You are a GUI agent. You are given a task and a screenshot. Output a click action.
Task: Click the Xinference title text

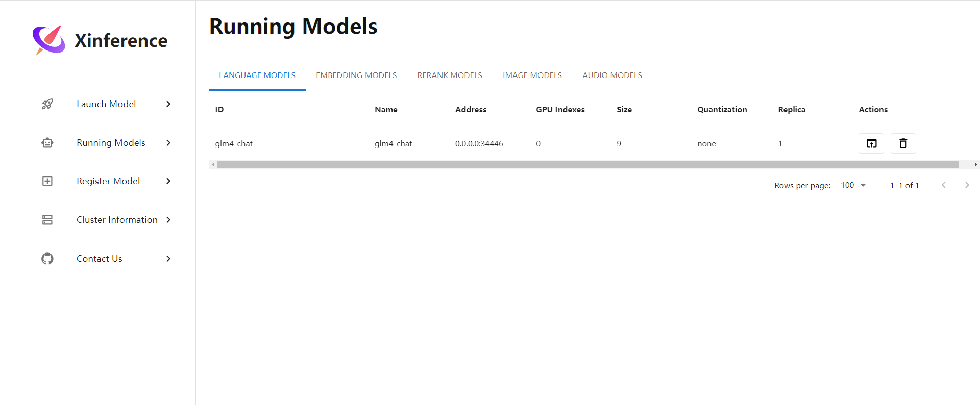point(121,40)
